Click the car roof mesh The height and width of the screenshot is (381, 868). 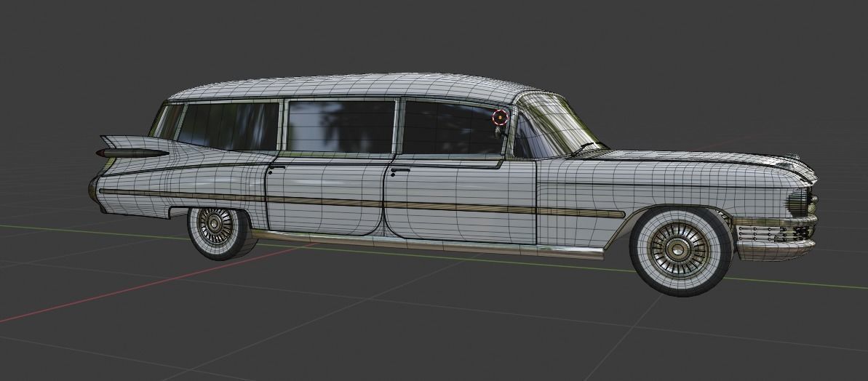tap(354, 87)
